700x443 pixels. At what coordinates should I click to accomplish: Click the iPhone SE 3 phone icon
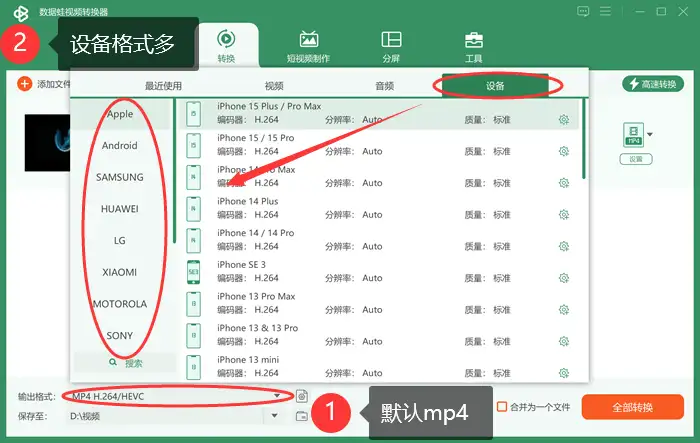click(193, 272)
